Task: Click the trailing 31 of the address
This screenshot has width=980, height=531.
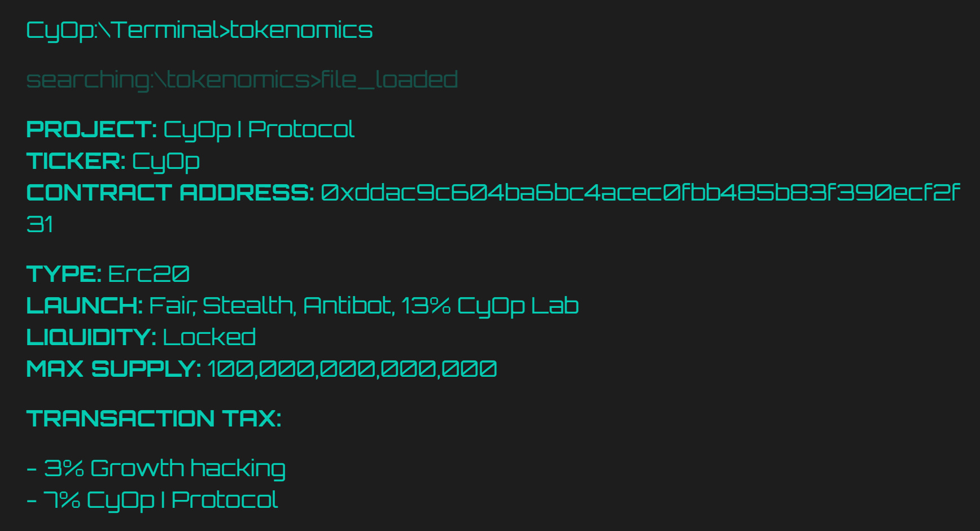Action: [40, 224]
